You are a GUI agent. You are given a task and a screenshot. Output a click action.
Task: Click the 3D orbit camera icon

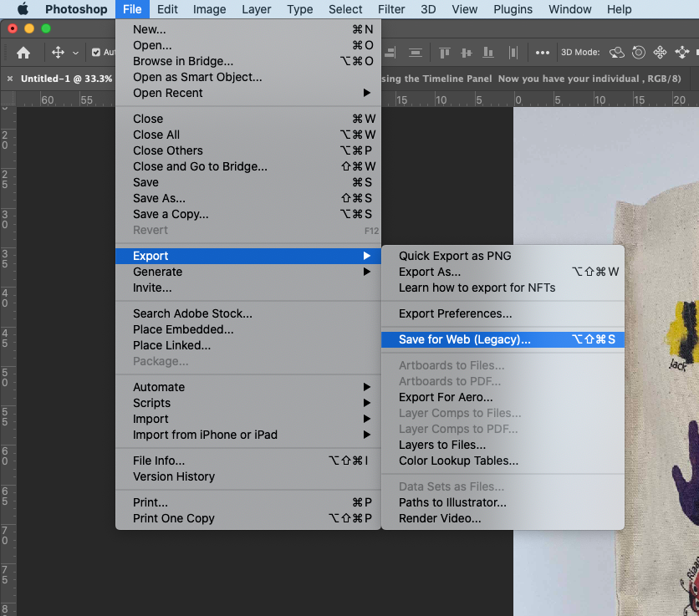click(617, 53)
